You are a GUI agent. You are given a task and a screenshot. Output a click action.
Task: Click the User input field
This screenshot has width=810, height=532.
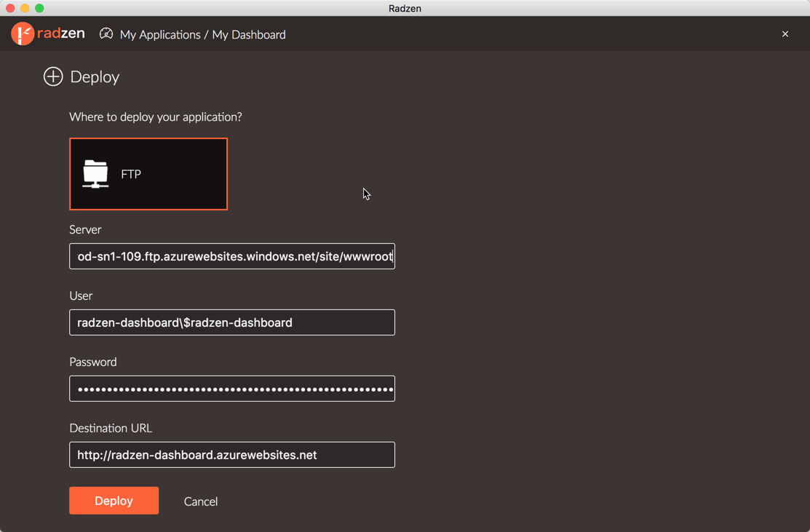coord(232,322)
